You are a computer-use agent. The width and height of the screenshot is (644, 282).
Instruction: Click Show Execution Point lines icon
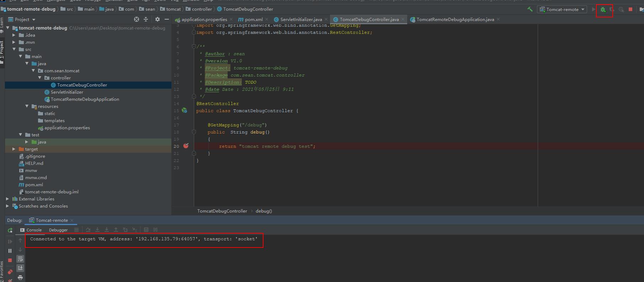[x=76, y=230]
